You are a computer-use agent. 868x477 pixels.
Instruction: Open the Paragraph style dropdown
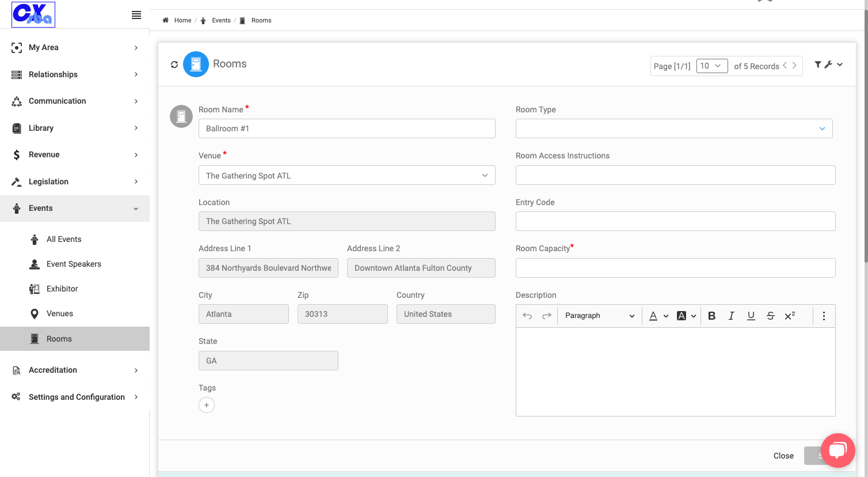(599, 316)
